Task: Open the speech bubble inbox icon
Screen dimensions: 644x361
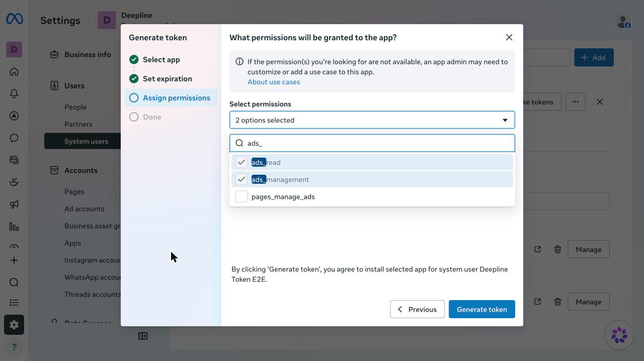Action: coord(14,138)
